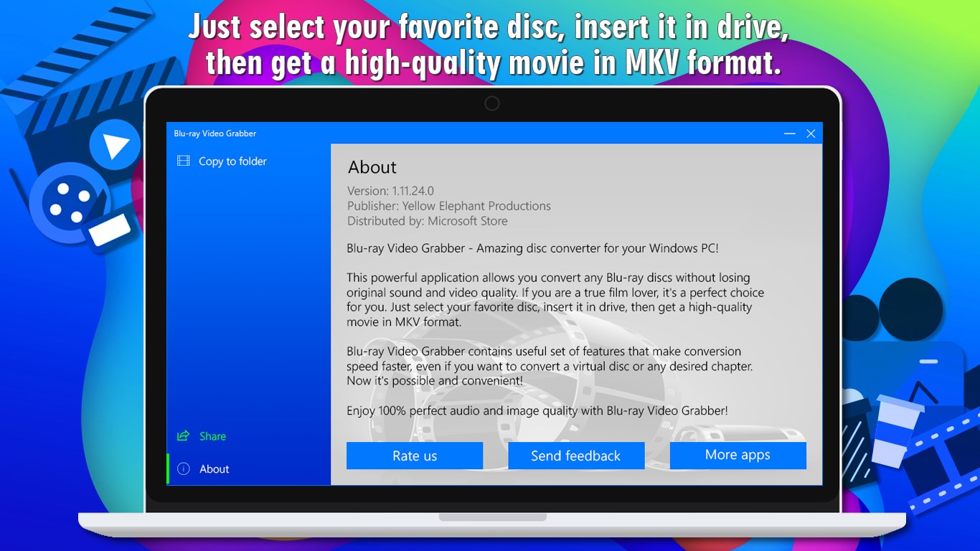980x551 pixels.
Task: Minimize the Blu-ray Video Grabber window
Action: point(790,133)
